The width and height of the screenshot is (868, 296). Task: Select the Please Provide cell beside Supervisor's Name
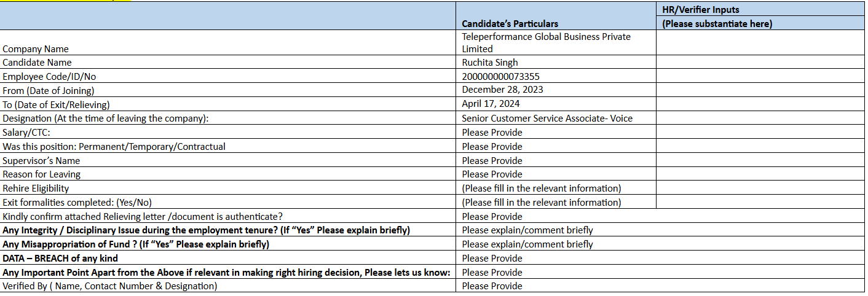pyautogui.click(x=492, y=161)
